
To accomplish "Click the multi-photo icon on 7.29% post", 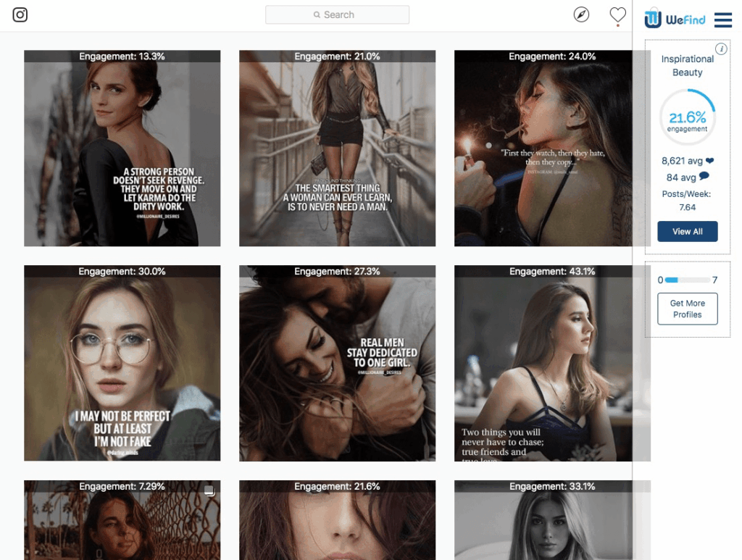I will [209, 490].
